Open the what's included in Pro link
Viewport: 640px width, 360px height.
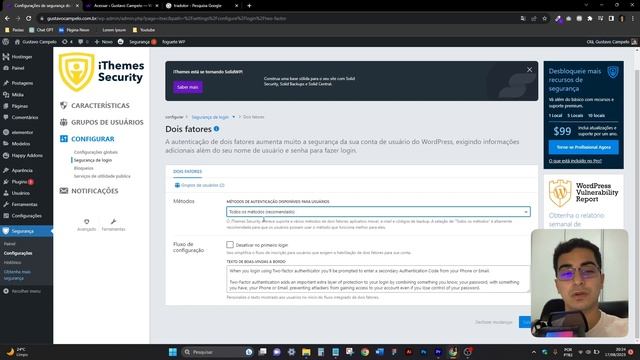tap(575, 161)
